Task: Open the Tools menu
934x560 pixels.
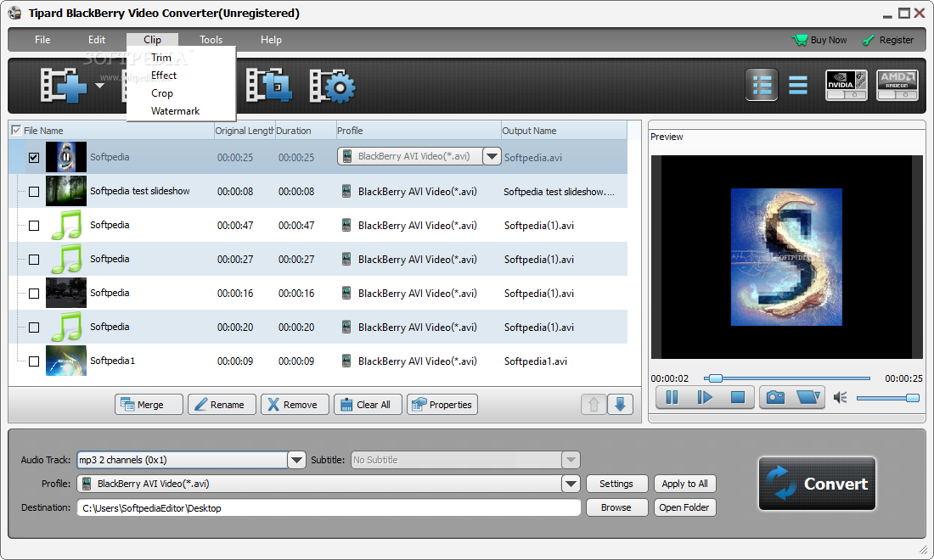Action: pos(211,40)
